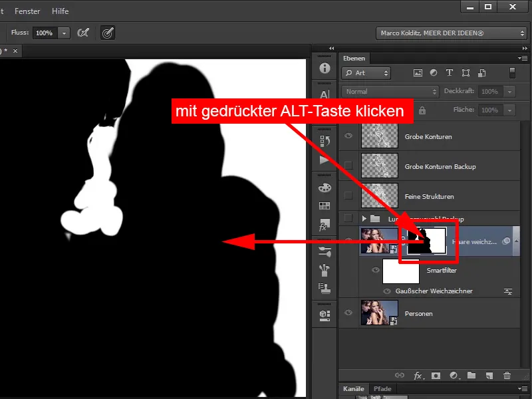The image size is (532, 399).
Task: Enable the airbrush mode icon
Action: pos(84,33)
